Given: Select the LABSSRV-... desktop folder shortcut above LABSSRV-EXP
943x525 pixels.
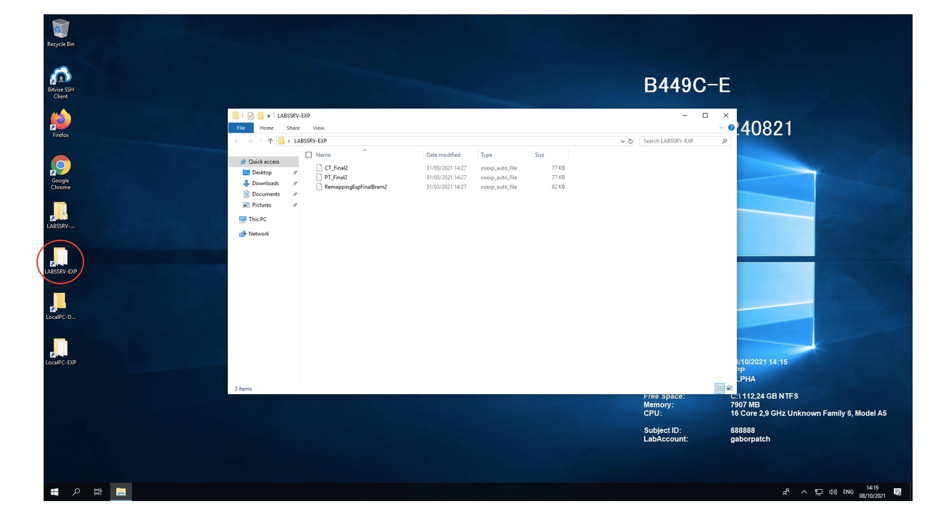Looking at the screenshot, I should (60, 215).
